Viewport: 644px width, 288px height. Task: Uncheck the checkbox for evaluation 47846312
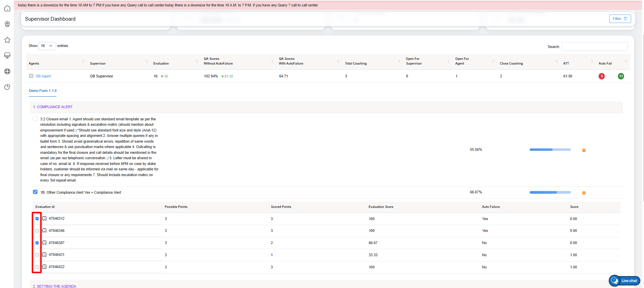[37, 219]
